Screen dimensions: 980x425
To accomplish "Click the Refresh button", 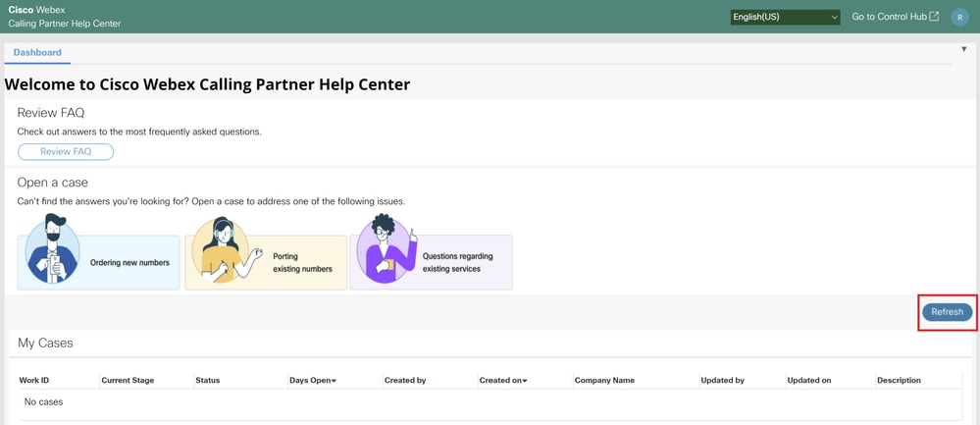I will (x=947, y=312).
